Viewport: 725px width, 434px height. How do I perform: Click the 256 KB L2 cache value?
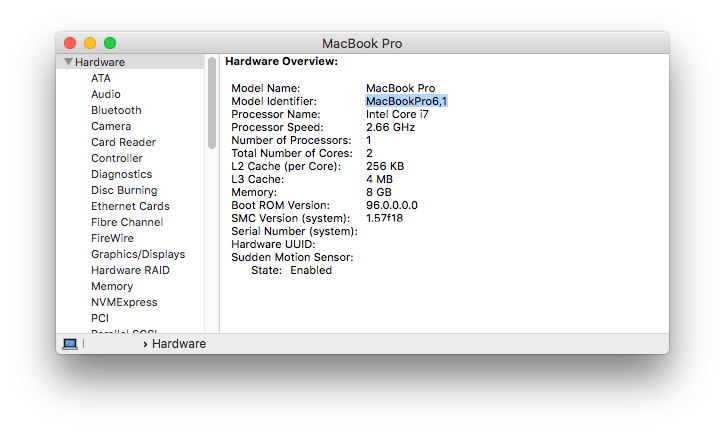(x=385, y=166)
